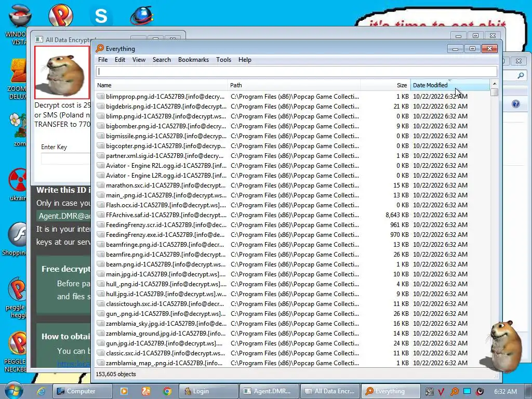Screen dimensions: 532x399
Task: Select the main_.png.id-1CA527B9 file name
Action: click(166, 195)
